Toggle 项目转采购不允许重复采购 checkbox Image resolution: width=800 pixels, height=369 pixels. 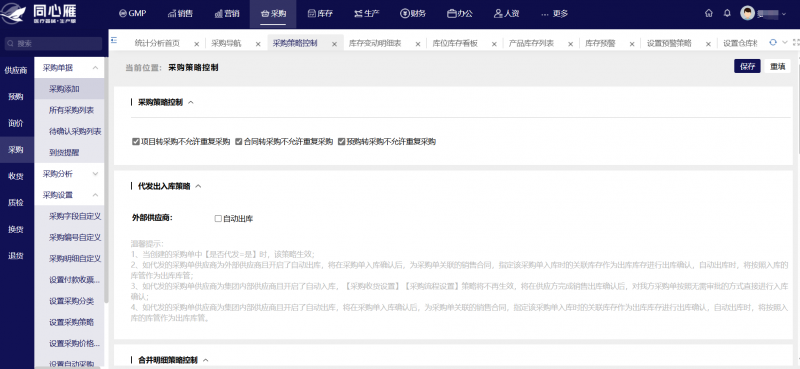[x=136, y=142]
